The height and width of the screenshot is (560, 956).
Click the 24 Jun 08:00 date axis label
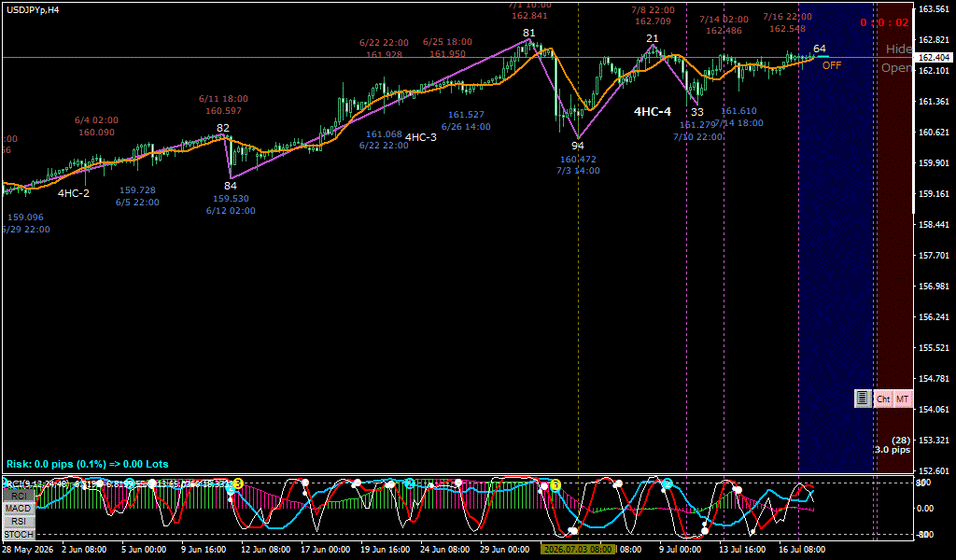coord(445,549)
